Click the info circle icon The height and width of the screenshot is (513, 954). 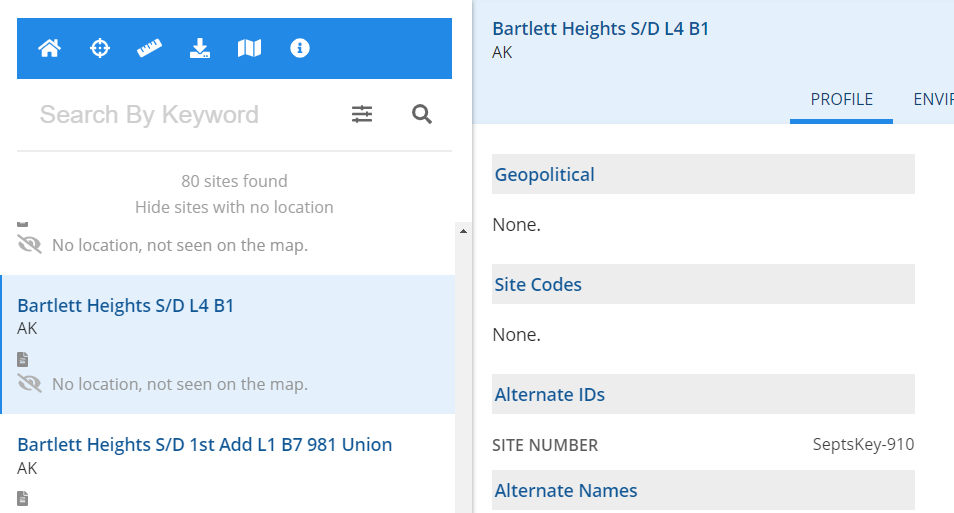(x=300, y=48)
